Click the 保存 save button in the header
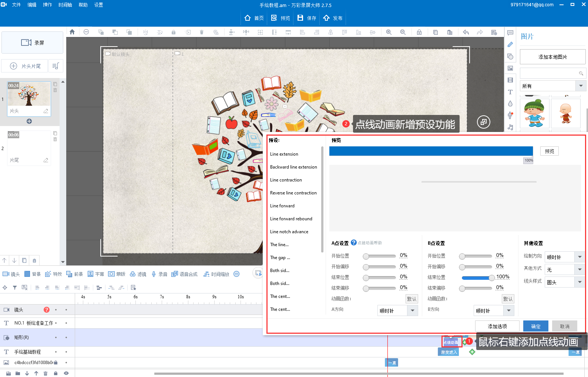This screenshot has width=588, height=377. tap(307, 18)
